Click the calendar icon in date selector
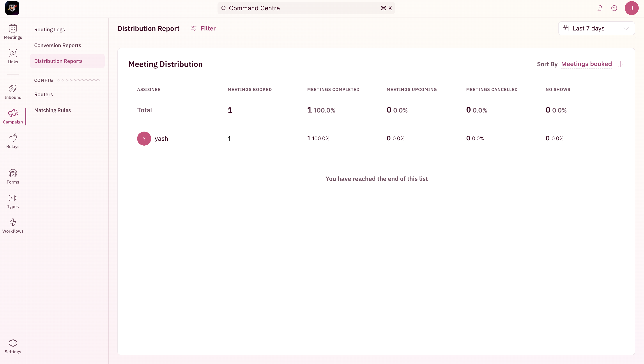The height and width of the screenshot is (364, 644). click(566, 28)
